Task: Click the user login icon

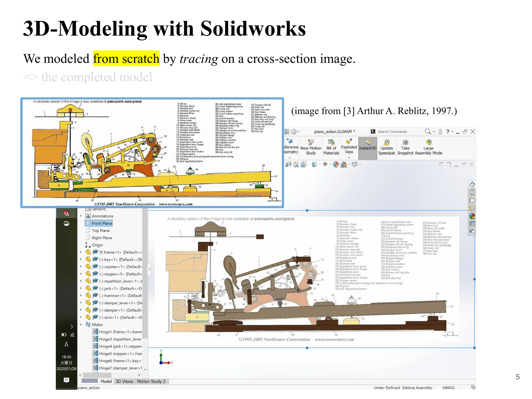Action: point(440,132)
